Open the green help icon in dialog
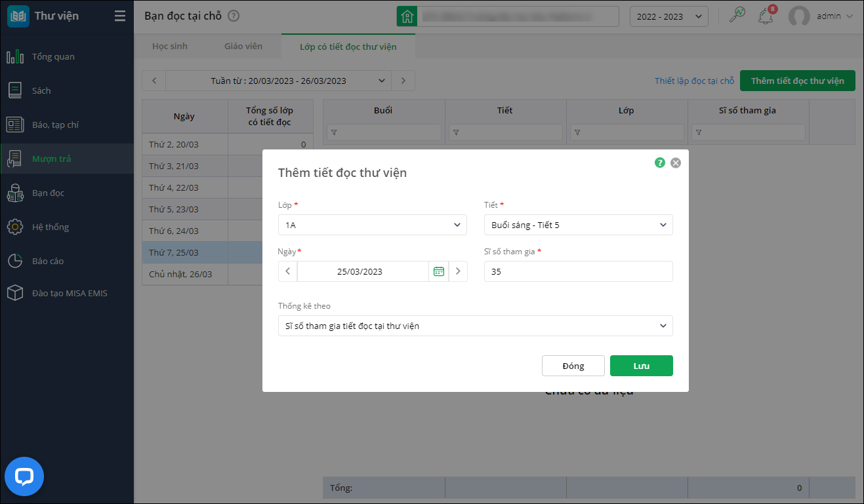 click(660, 163)
